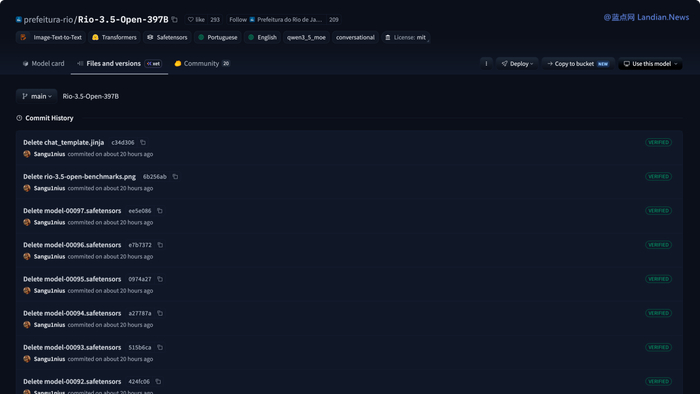This screenshot has height=394, width=700.
Task: Copy commit hash c34d306
Action: tap(143, 142)
